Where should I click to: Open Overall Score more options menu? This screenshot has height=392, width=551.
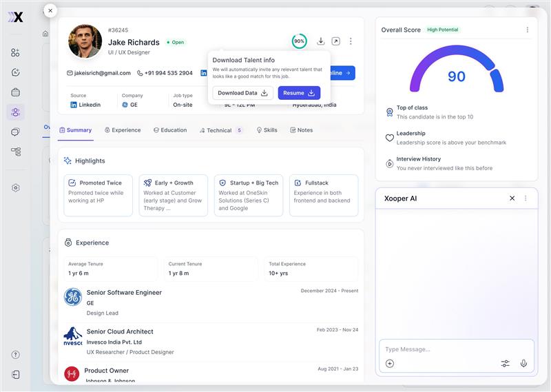(528, 30)
